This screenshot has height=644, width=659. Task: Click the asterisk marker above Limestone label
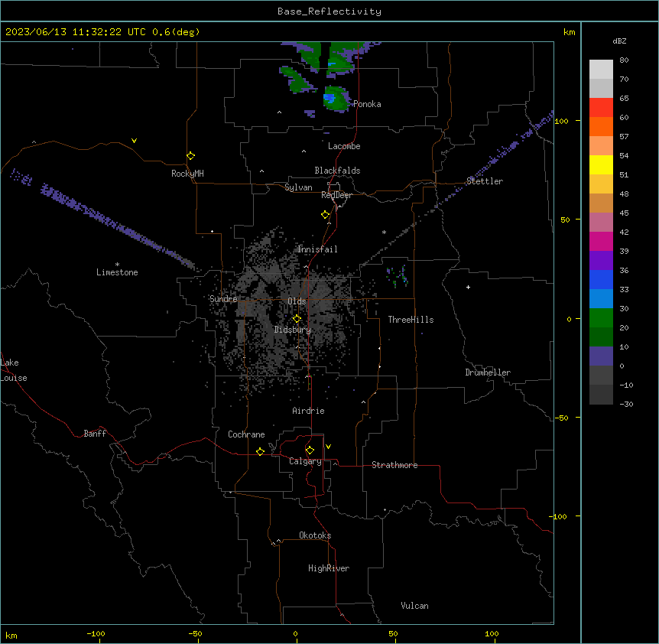pyautogui.click(x=117, y=265)
